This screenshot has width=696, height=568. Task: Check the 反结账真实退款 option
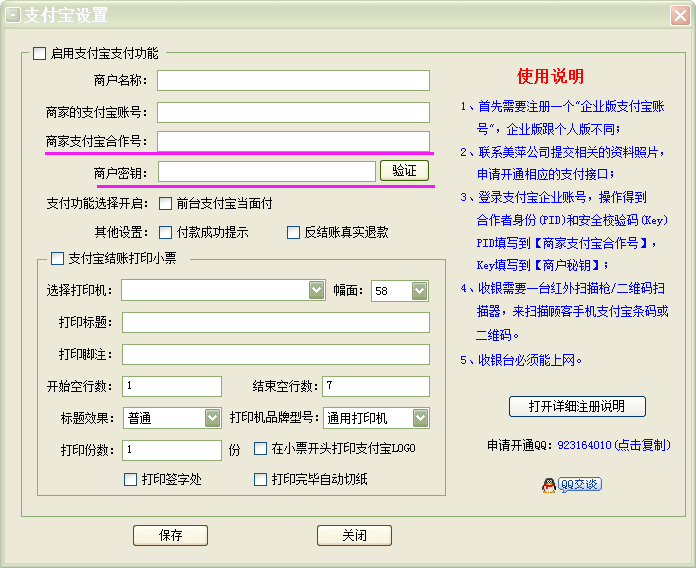click(293, 233)
